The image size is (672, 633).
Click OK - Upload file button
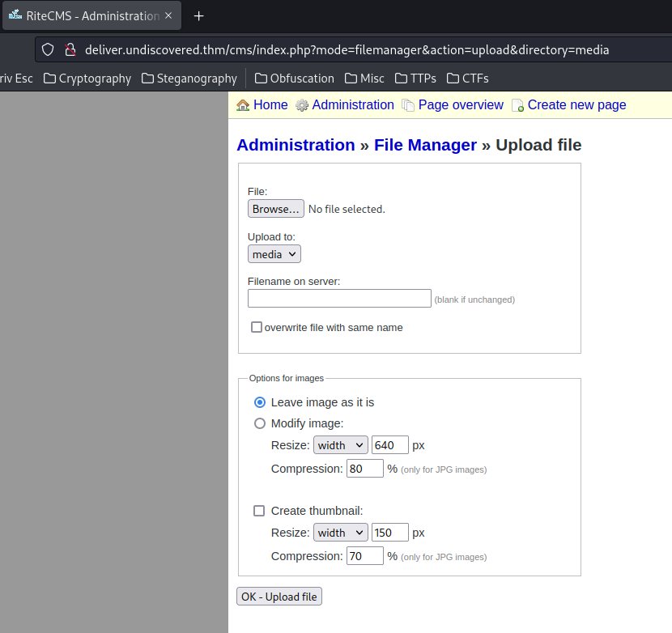(279, 596)
